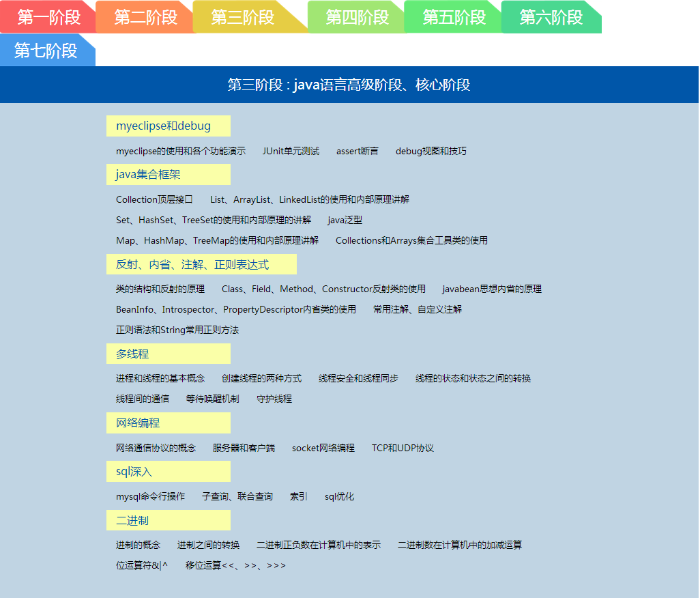Screen dimensions: 700x598
Task: Click 'Map、HashMap、TreeMap的使用和内部原理讲解' text
Action: coord(217,241)
